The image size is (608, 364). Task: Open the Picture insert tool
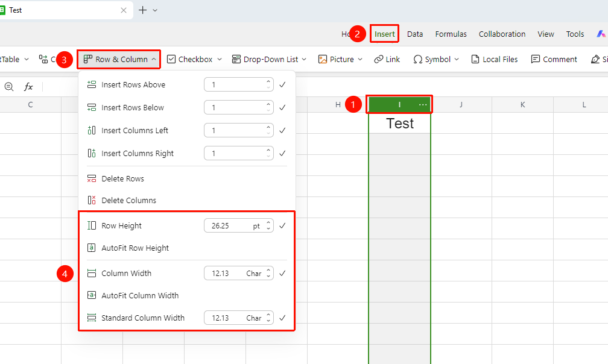[336, 59]
